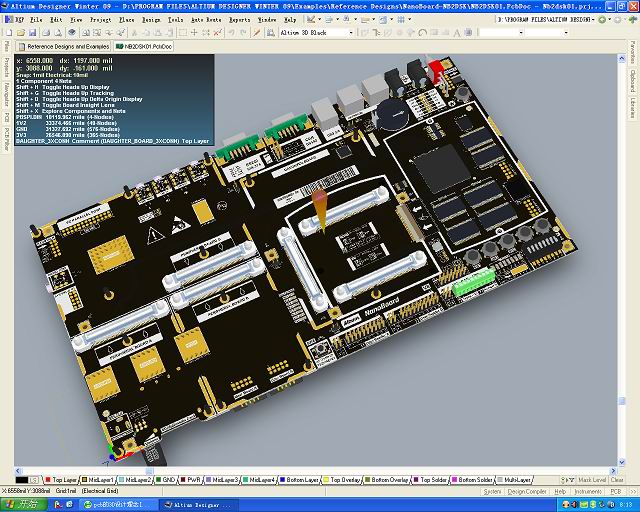The image size is (640, 512).
Task: Open the System panel button
Action: tap(492, 491)
